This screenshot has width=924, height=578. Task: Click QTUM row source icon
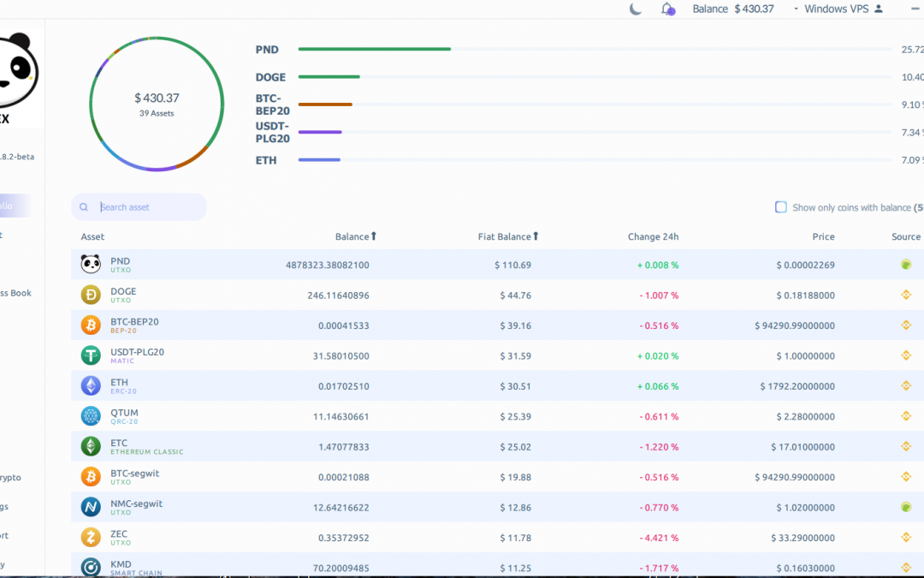(x=906, y=416)
